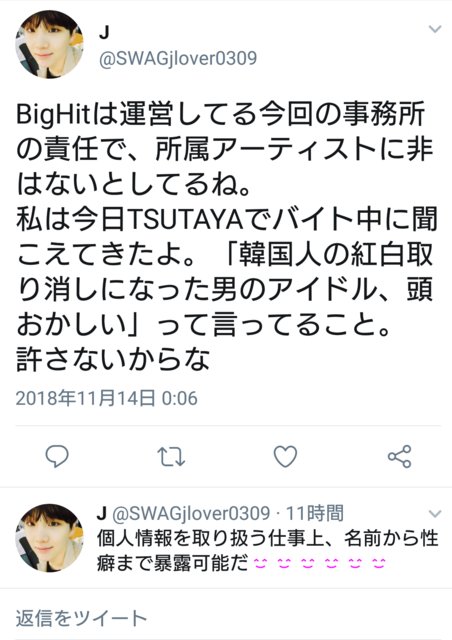Open the reply tweet's profile avatar
The image size is (452, 640).
49,538
